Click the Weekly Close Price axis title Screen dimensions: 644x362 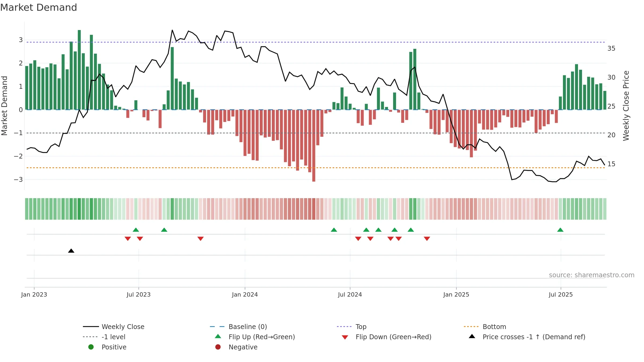pyautogui.click(x=626, y=106)
